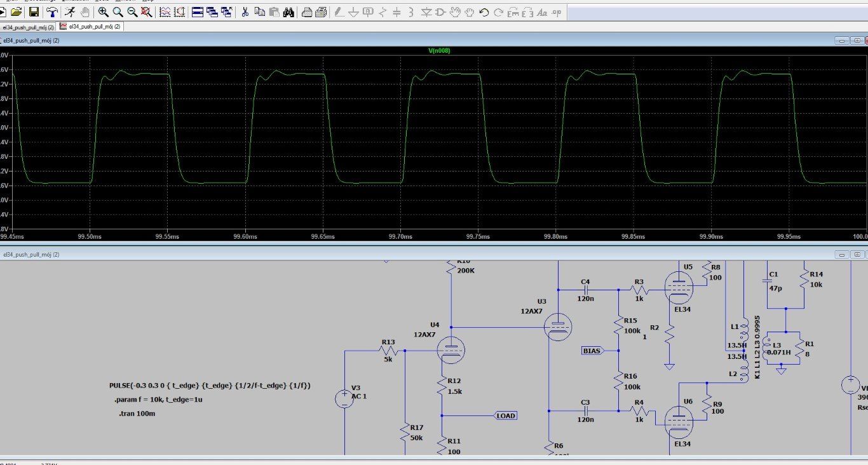Cascade windows via the toolbar icon
Viewport: 868px width, 465px height.
(x=212, y=12)
